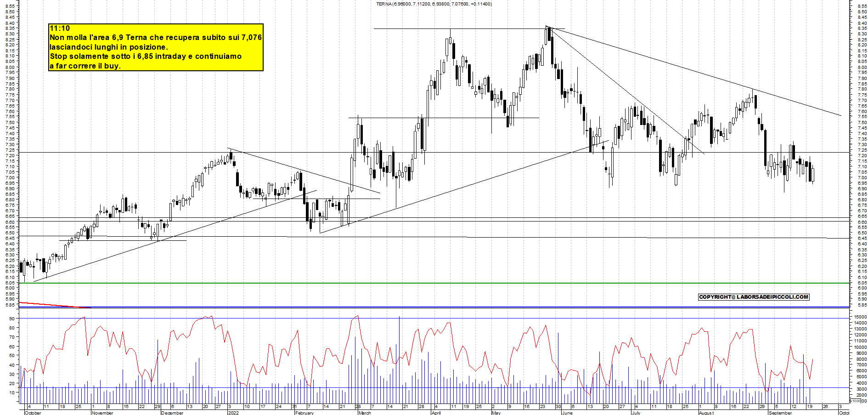Click the 15000 volume scale value
The width and height of the screenshot is (868, 415).
pos(860,317)
